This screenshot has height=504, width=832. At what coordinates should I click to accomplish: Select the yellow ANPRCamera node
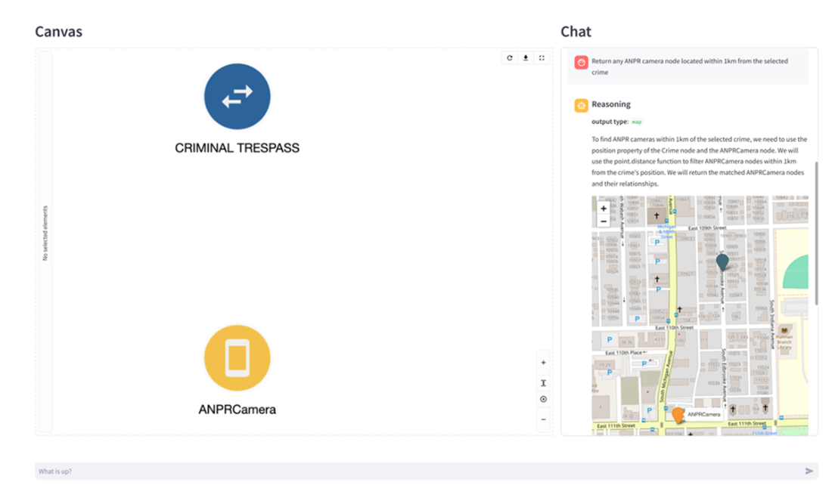click(237, 357)
